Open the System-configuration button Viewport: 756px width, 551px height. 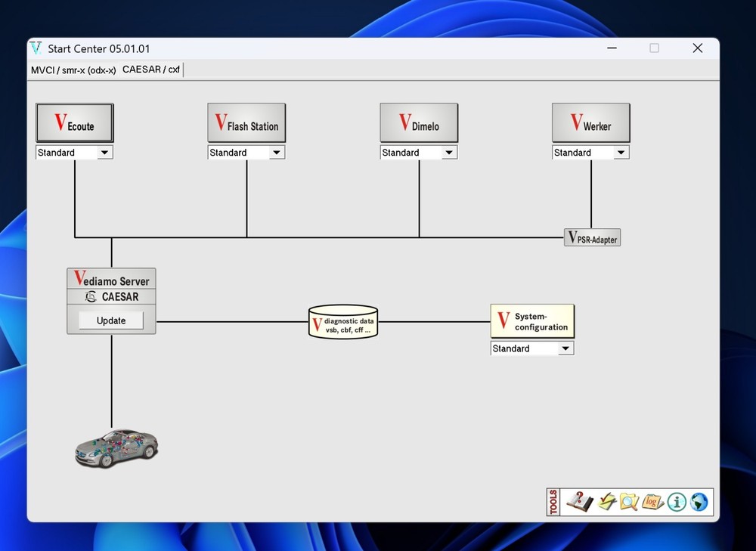532,321
